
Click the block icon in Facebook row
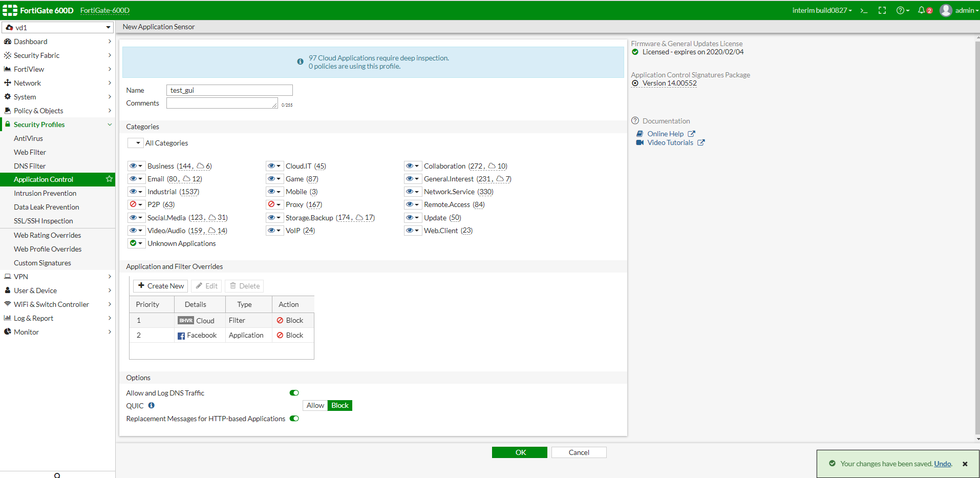pos(280,335)
